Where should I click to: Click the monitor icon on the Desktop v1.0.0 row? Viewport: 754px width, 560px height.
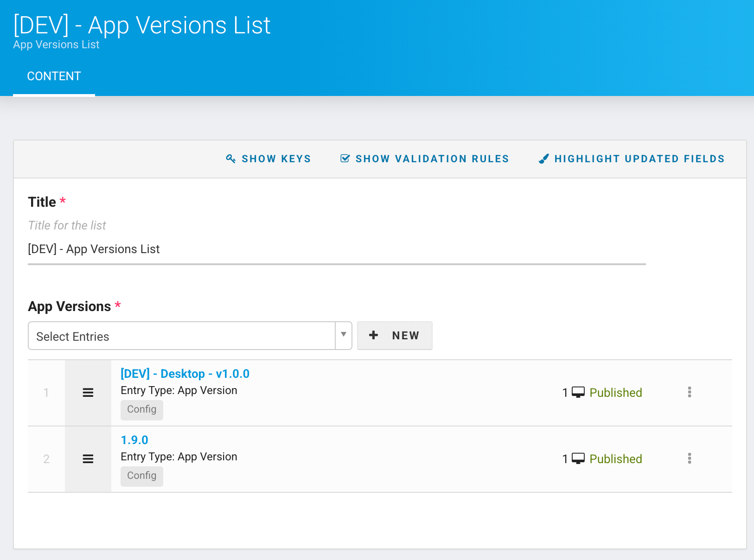tap(578, 392)
